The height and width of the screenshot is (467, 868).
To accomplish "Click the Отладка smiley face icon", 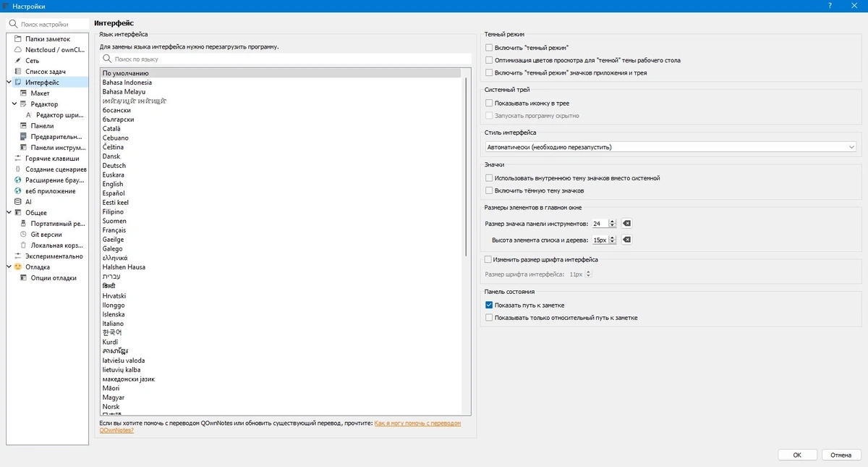I will click(x=18, y=267).
